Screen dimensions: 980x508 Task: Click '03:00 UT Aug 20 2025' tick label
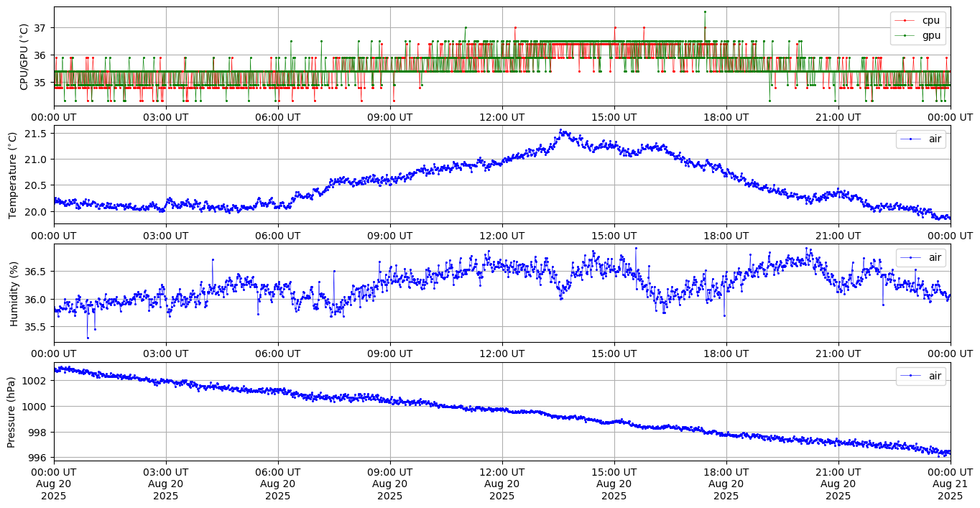pyautogui.click(x=166, y=484)
